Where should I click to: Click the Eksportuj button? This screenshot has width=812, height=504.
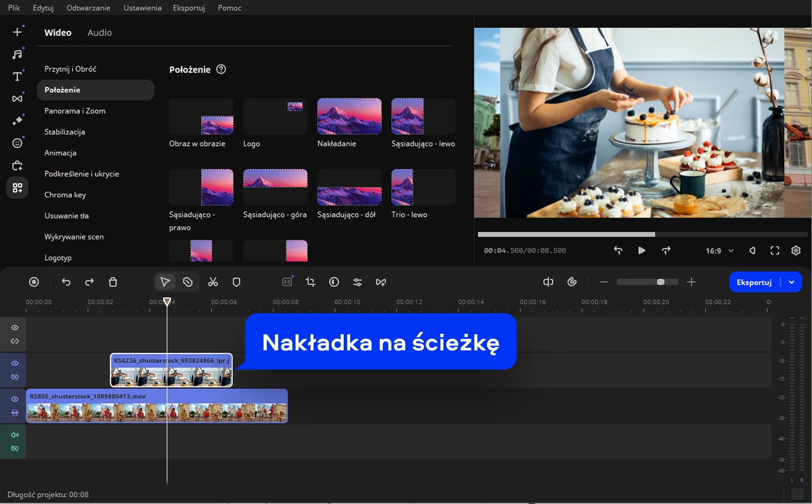pyautogui.click(x=754, y=282)
